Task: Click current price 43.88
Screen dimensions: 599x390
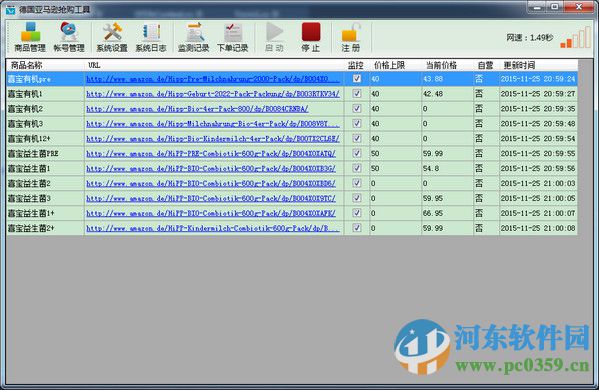Action: (433, 79)
